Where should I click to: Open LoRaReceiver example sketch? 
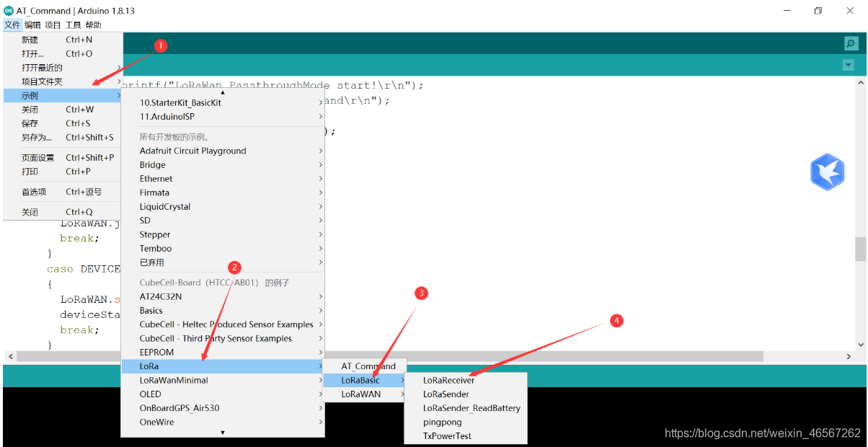pyautogui.click(x=466, y=380)
